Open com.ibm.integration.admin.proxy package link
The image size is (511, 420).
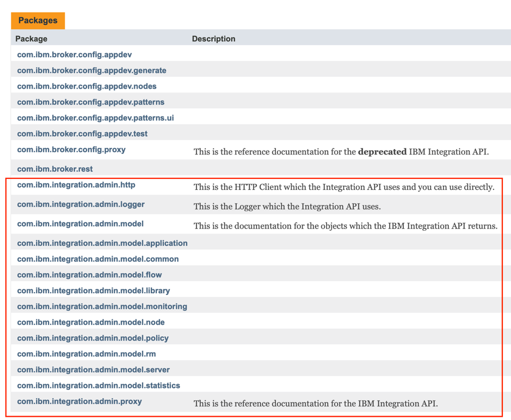79,402
